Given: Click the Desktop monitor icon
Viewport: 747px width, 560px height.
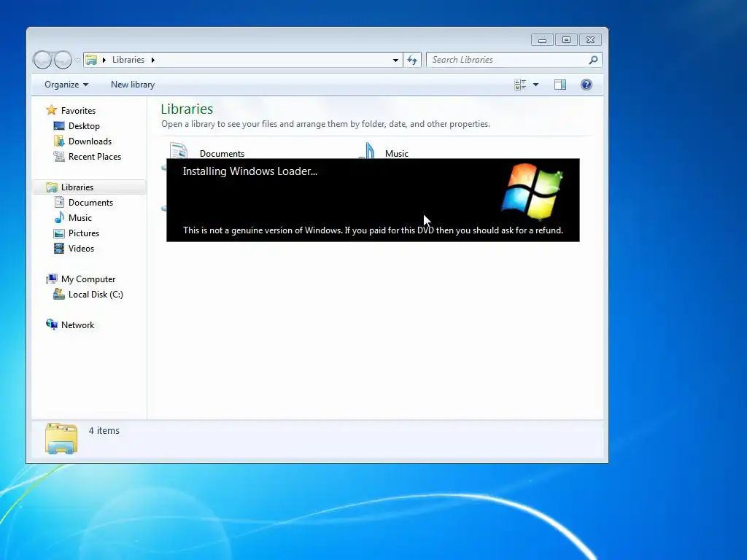Looking at the screenshot, I should (59, 126).
